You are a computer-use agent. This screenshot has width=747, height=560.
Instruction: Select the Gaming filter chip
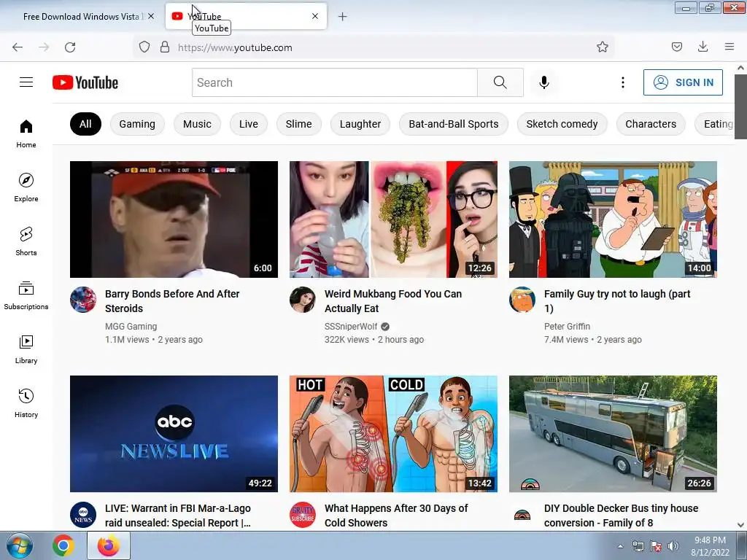[x=137, y=124]
